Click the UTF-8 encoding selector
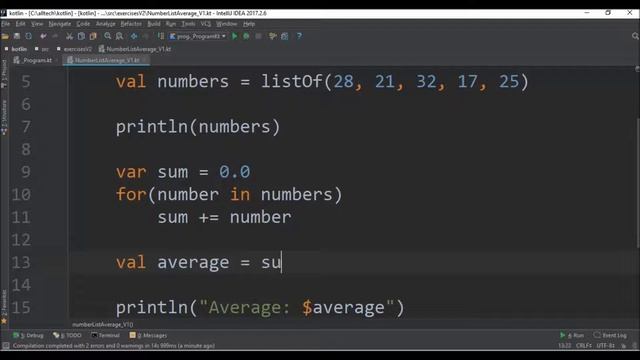Viewport: 640px width, 360px height. click(x=606, y=346)
